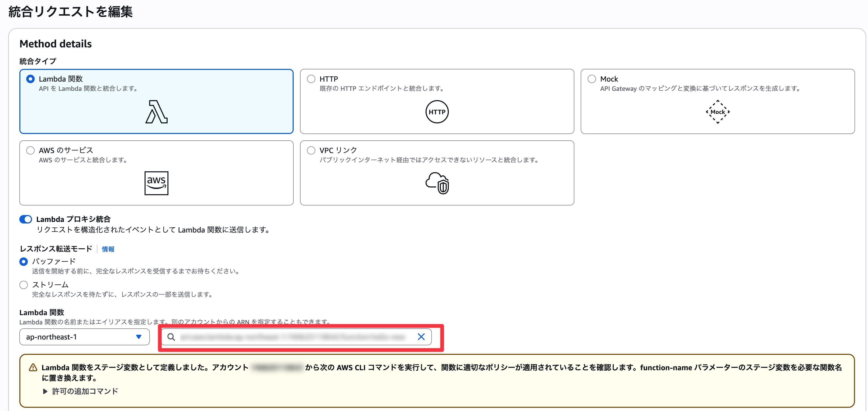This screenshot has width=868, height=411.
Task: Click the Lambda function icon
Action: pos(156,112)
